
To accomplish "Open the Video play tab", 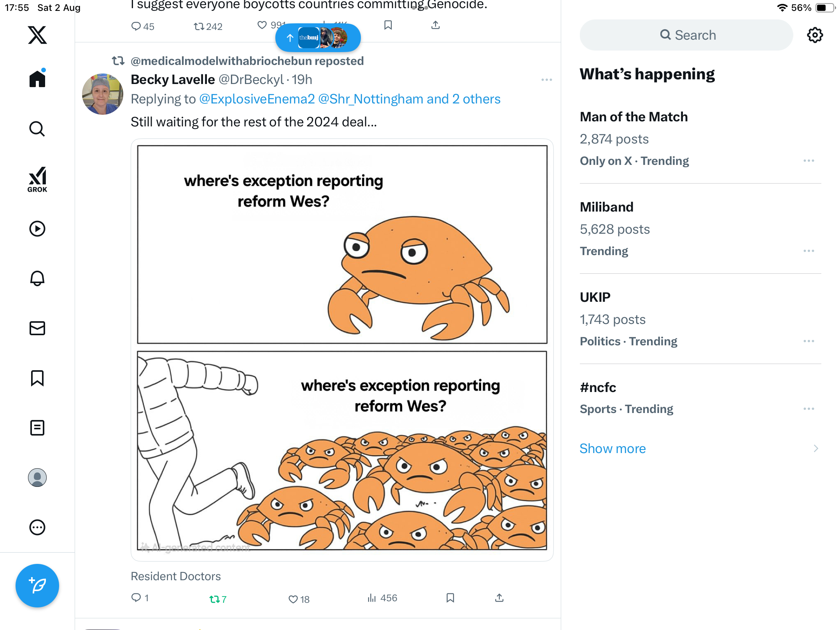I will (x=37, y=229).
